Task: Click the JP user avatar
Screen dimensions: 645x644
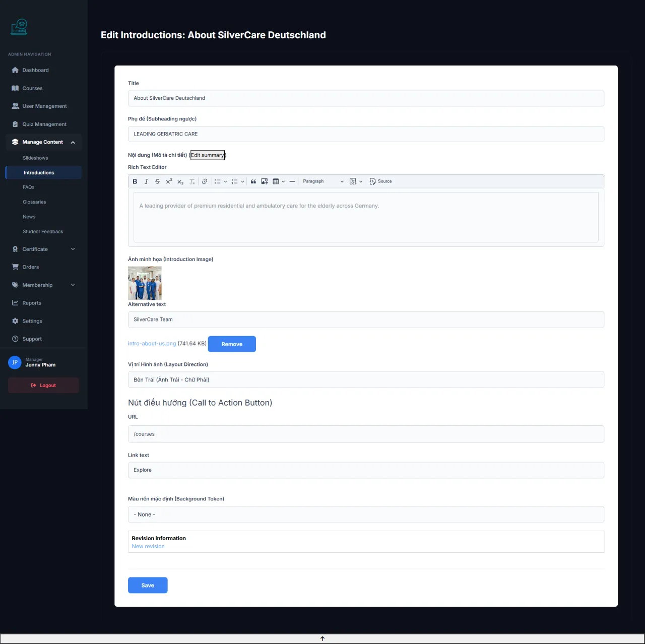Action: click(15, 362)
